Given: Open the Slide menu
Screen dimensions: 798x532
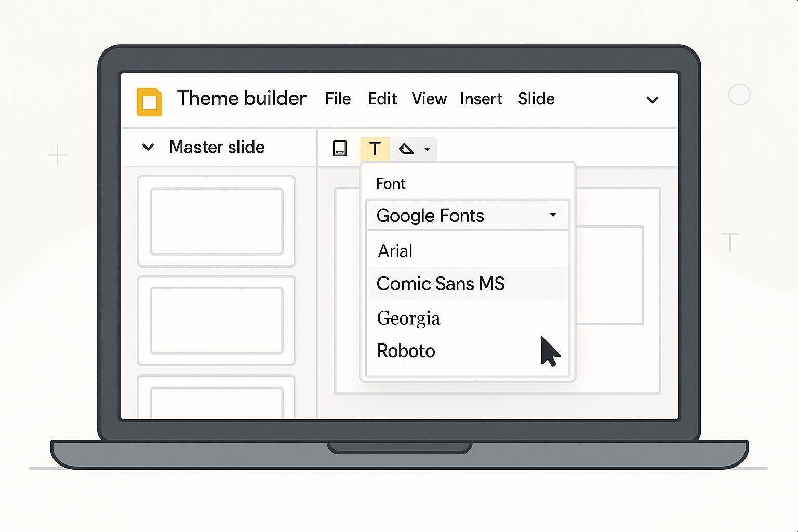Looking at the screenshot, I should click(536, 99).
